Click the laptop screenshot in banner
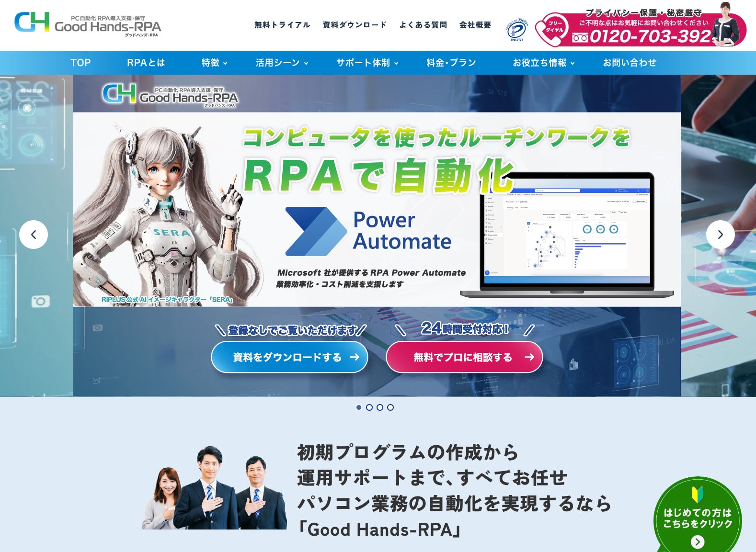Image resolution: width=756 pixels, height=552 pixels. (x=567, y=235)
